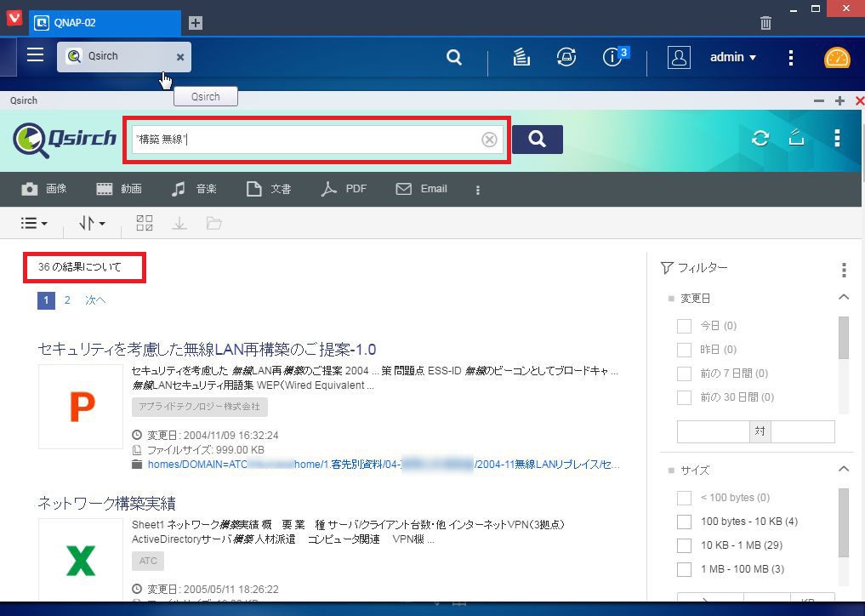Check the 昨日 (0) filter
865x616 pixels.
[684, 350]
